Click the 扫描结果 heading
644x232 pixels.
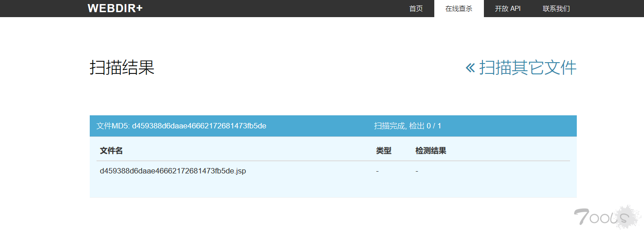coord(122,68)
